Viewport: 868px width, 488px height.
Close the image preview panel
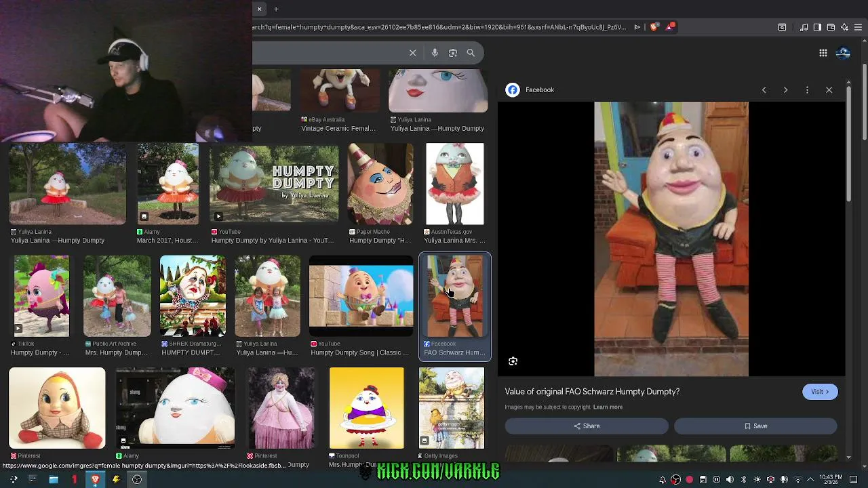coord(829,89)
